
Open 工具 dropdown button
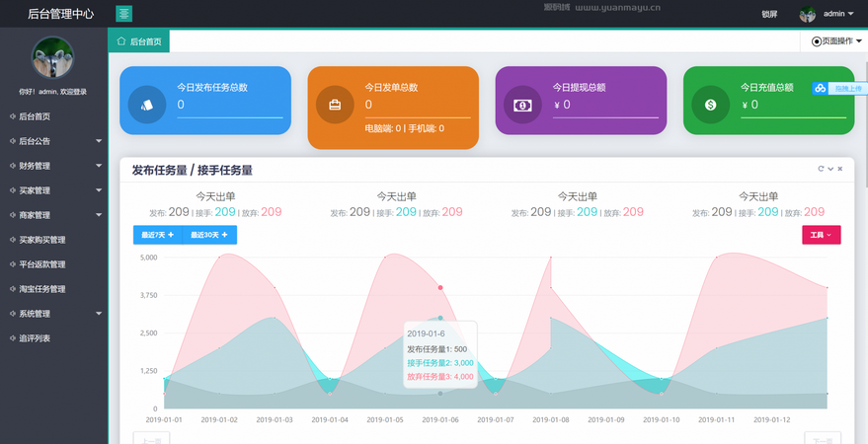[x=821, y=235]
